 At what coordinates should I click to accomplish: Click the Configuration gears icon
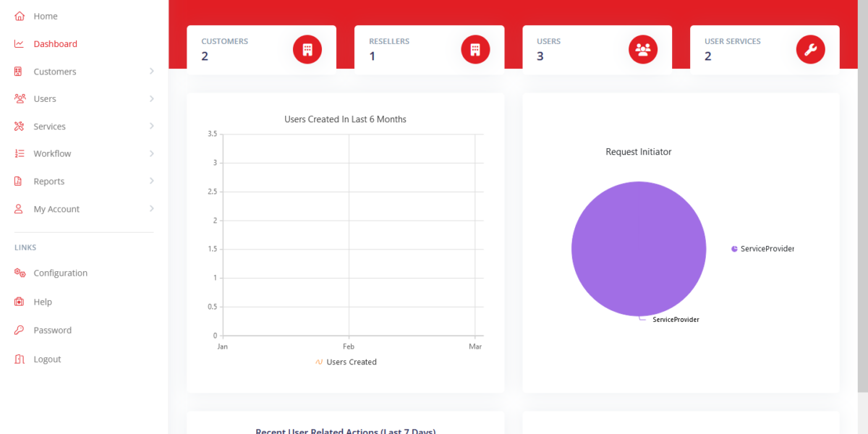[20, 273]
